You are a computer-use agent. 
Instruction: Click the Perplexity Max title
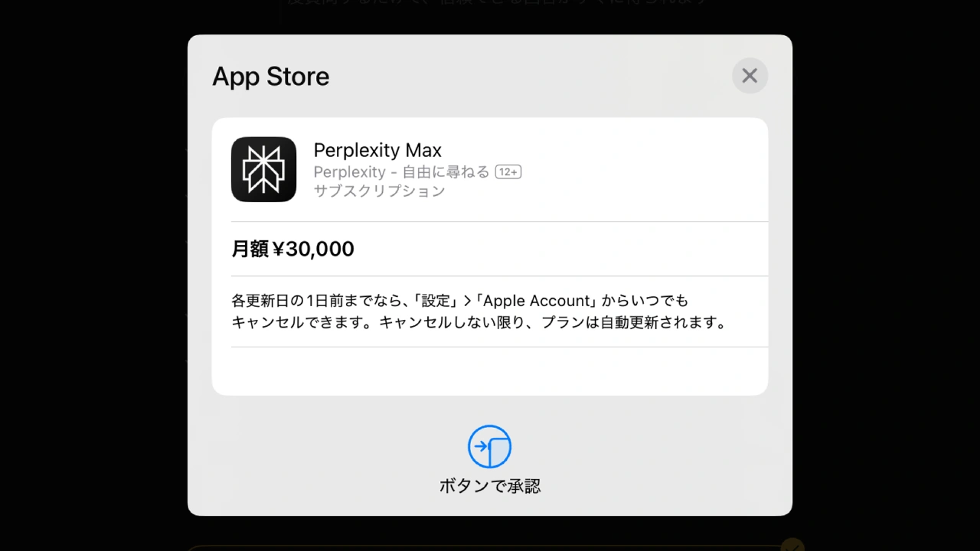click(377, 150)
